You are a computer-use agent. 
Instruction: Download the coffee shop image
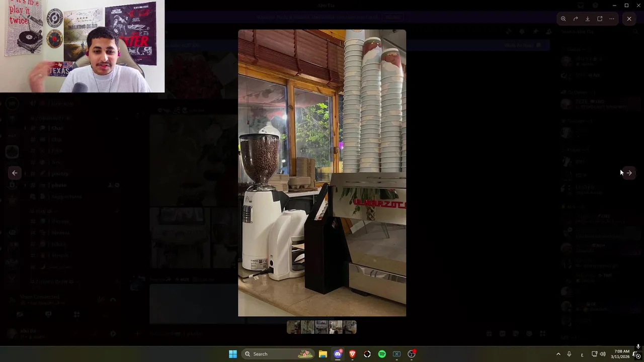click(x=588, y=19)
